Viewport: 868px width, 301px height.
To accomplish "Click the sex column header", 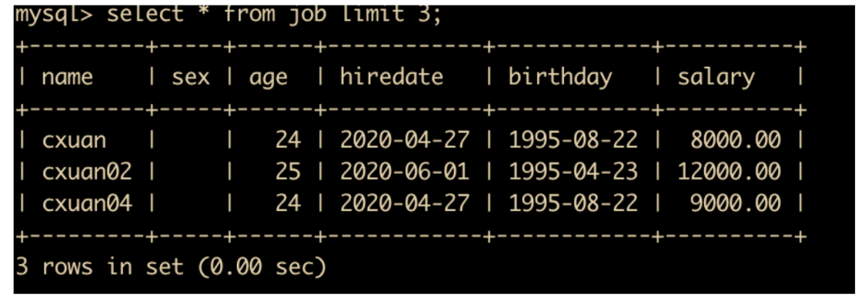I will [x=190, y=77].
